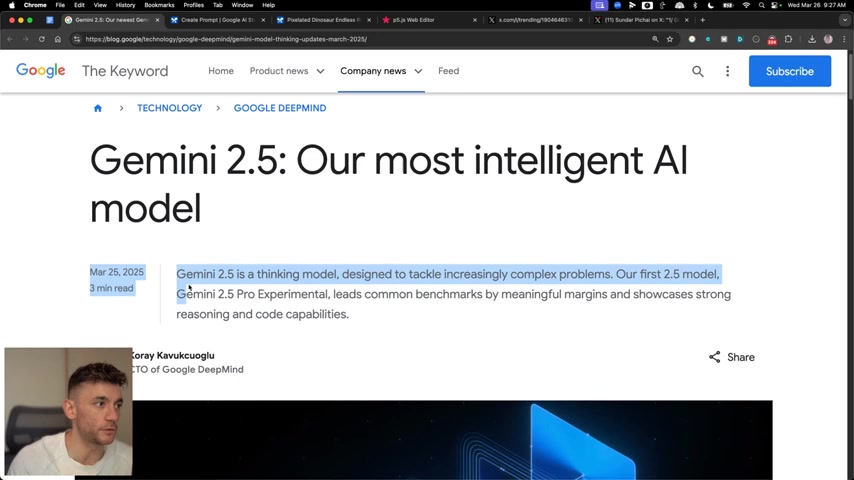This screenshot has height=480, width=854.
Task: Open the File menu
Action: coord(60,5)
